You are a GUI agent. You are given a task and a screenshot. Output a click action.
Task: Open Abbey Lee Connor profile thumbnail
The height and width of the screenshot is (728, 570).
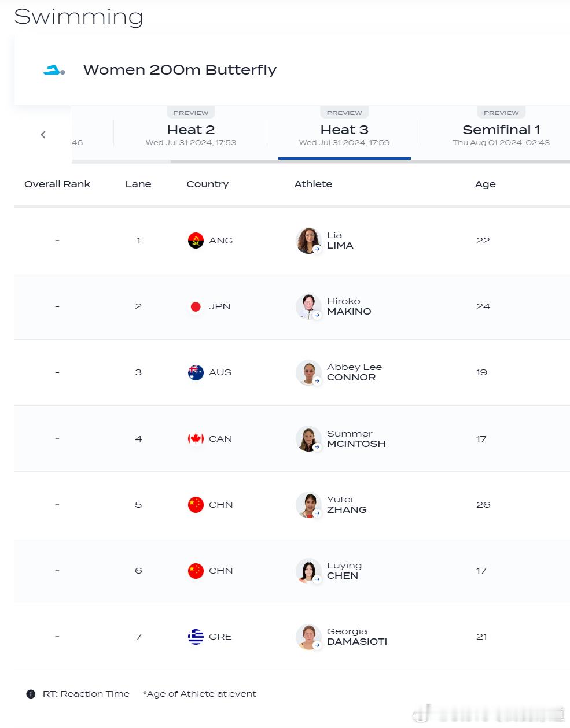[x=308, y=372]
